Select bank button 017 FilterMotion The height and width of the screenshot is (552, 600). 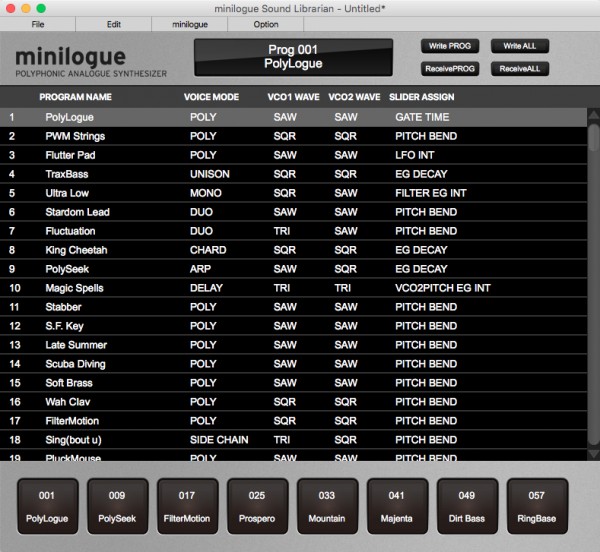coord(188,506)
